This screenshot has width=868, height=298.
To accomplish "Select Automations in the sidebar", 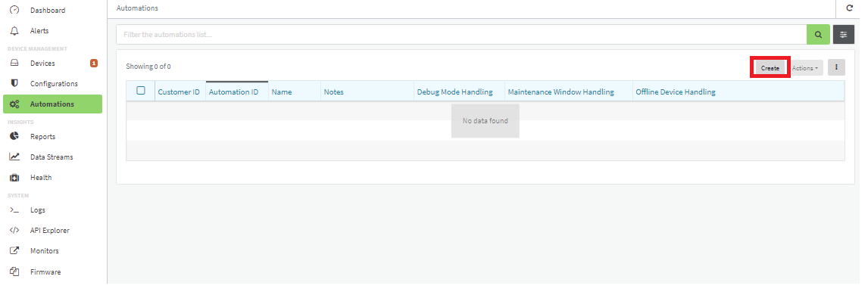I will coord(52,104).
